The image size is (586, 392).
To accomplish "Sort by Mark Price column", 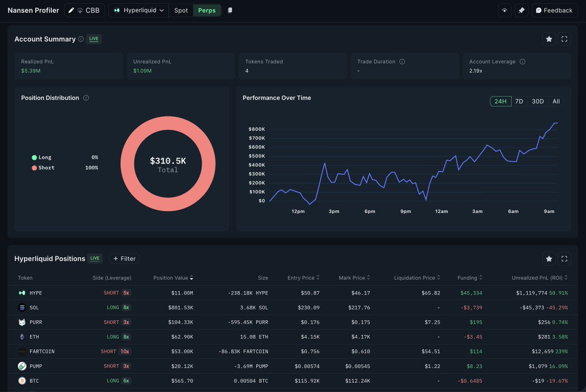I will 355,278.
